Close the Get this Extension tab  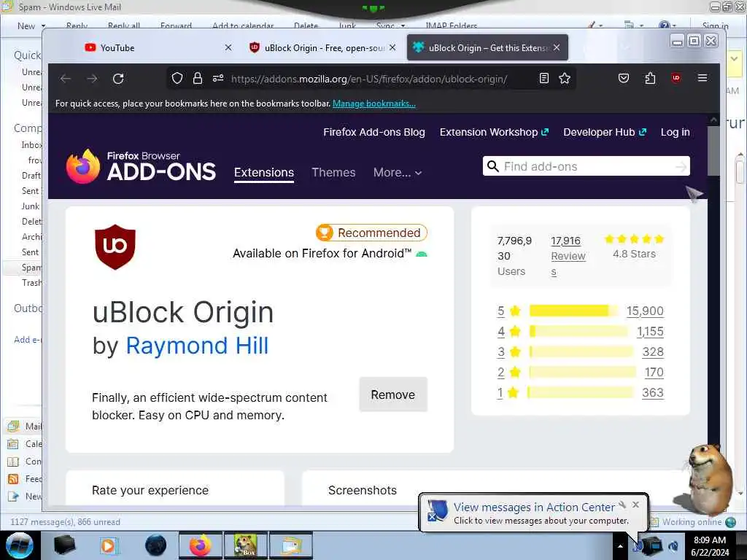pos(557,47)
